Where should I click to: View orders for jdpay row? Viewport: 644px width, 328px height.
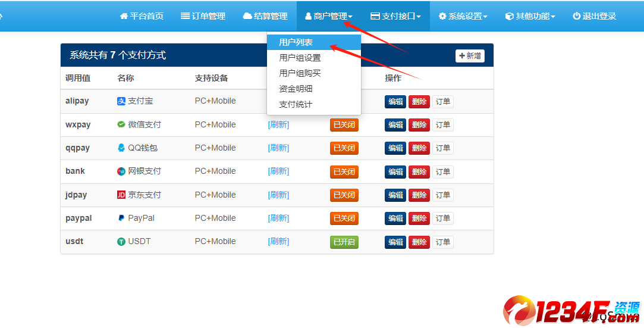[443, 195]
